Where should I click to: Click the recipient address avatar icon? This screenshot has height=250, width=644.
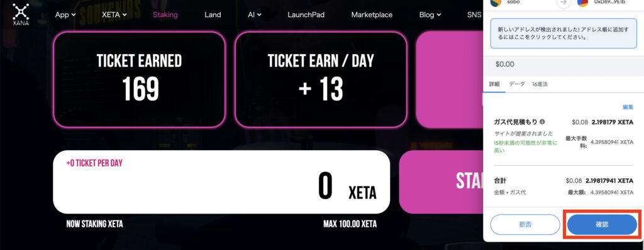click(x=583, y=3)
